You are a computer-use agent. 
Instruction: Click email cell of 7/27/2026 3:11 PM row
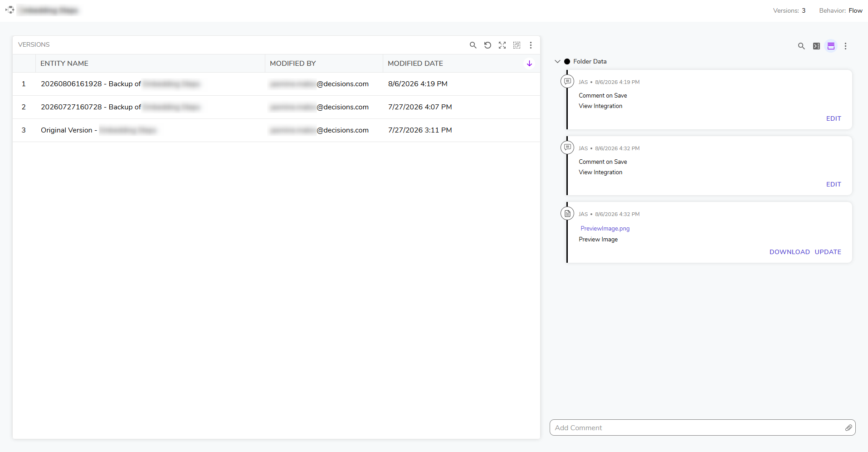pos(319,130)
